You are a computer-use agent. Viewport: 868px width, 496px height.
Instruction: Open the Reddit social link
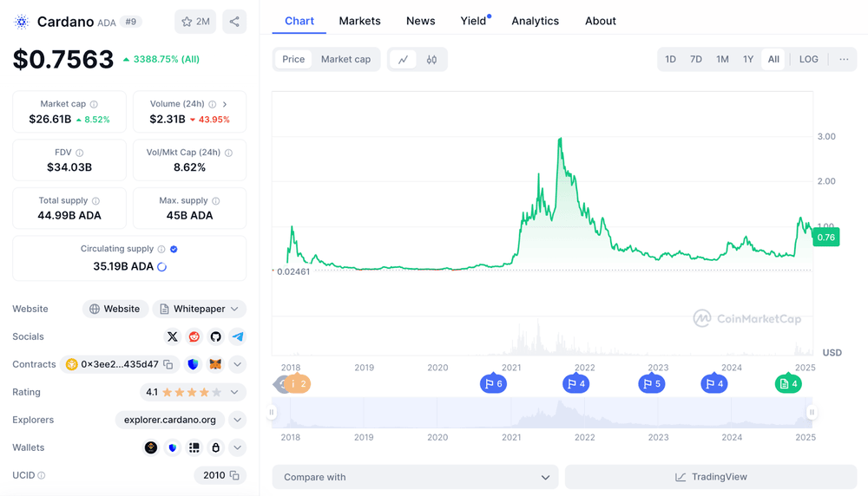pos(194,336)
